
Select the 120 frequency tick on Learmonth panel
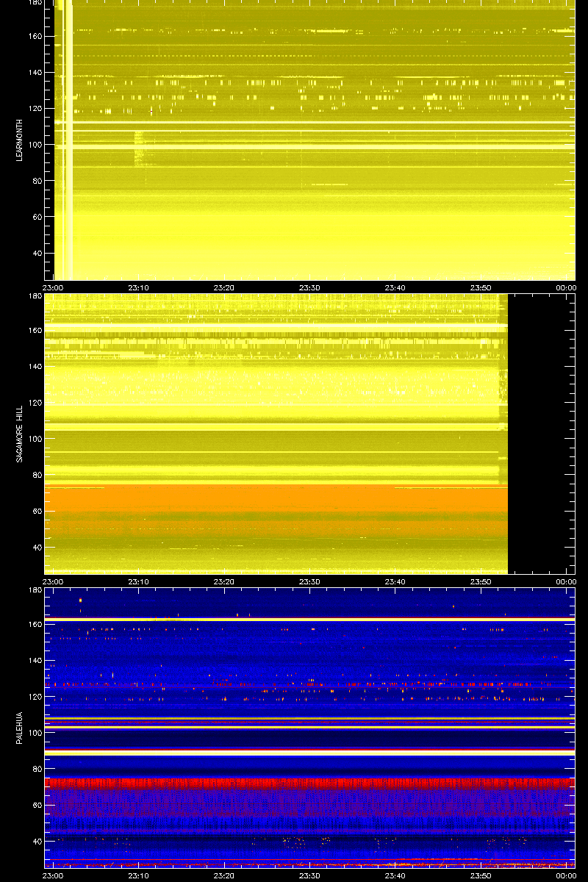click(36, 108)
